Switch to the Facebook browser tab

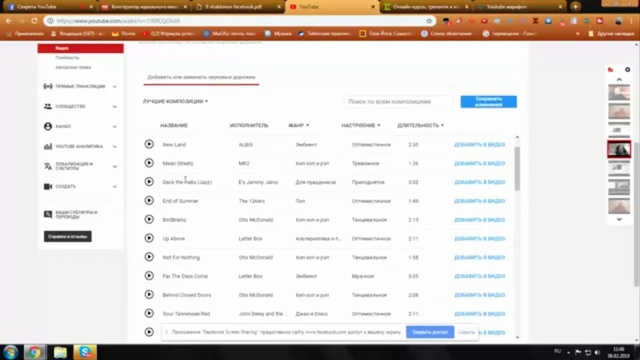point(49,7)
